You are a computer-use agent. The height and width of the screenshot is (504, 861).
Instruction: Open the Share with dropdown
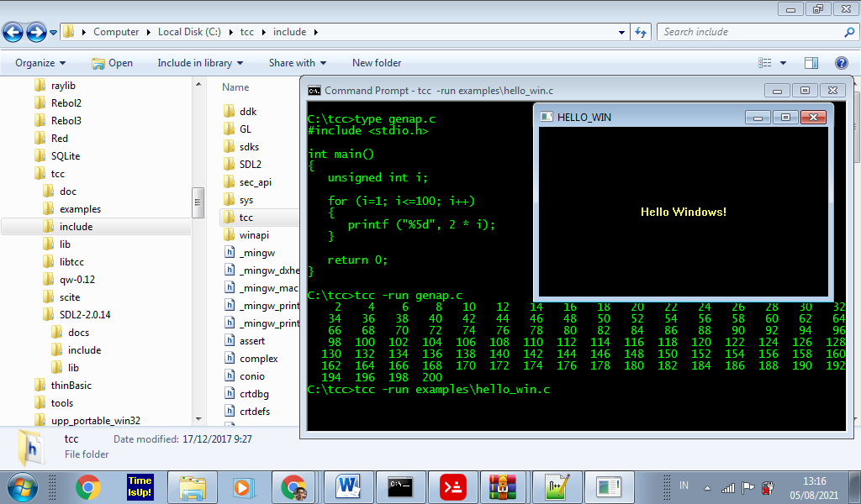coord(298,63)
